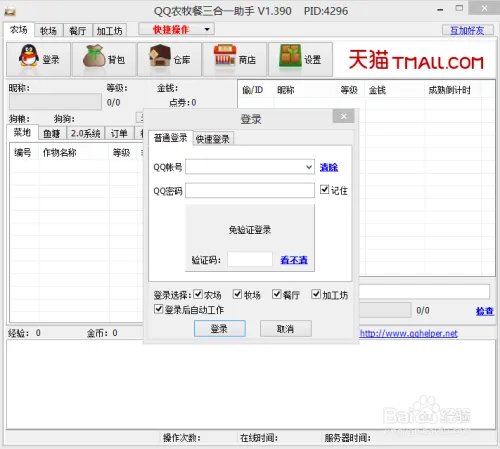Maximize the main window

click(459, 9)
